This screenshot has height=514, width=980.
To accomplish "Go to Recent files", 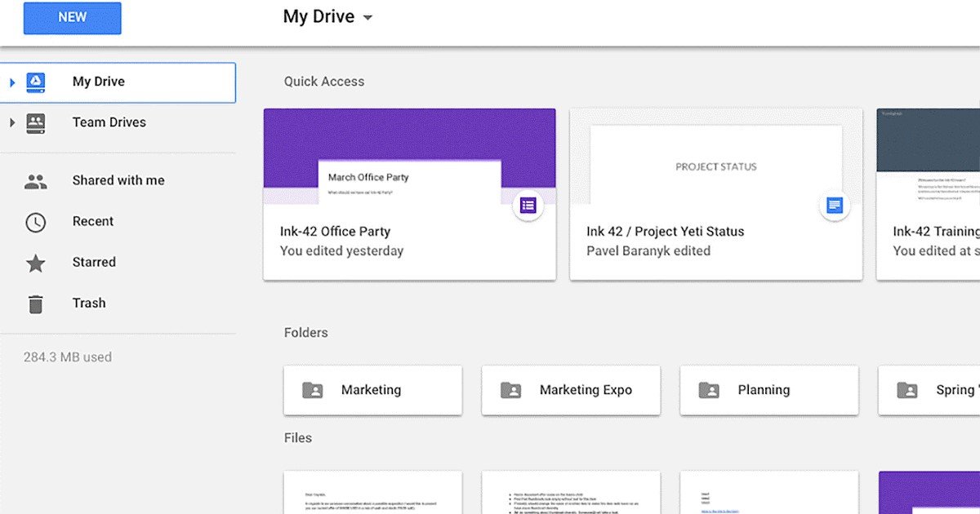I will [x=118, y=221].
